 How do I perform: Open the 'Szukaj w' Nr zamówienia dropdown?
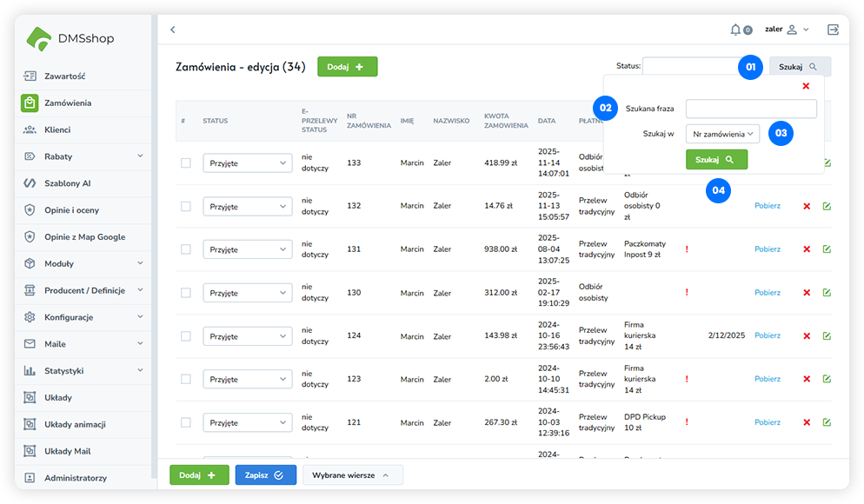[x=722, y=134]
